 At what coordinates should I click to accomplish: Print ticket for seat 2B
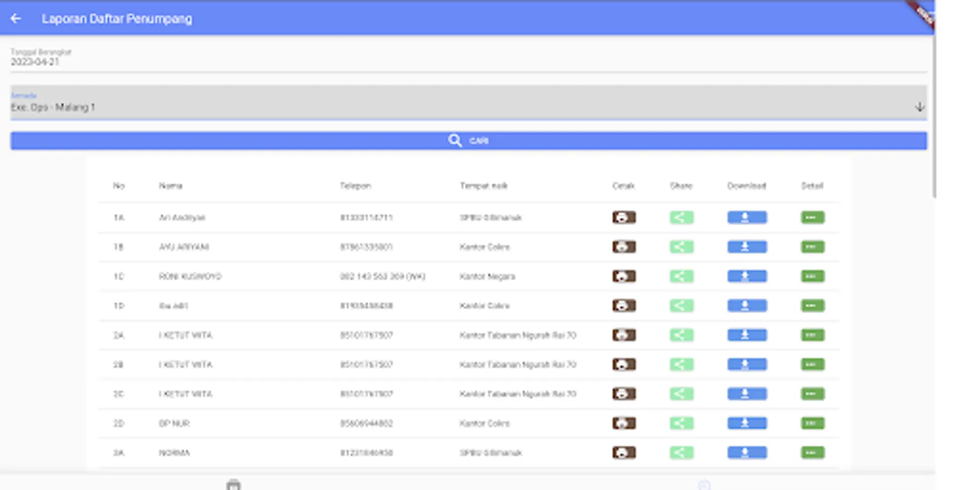(624, 365)
